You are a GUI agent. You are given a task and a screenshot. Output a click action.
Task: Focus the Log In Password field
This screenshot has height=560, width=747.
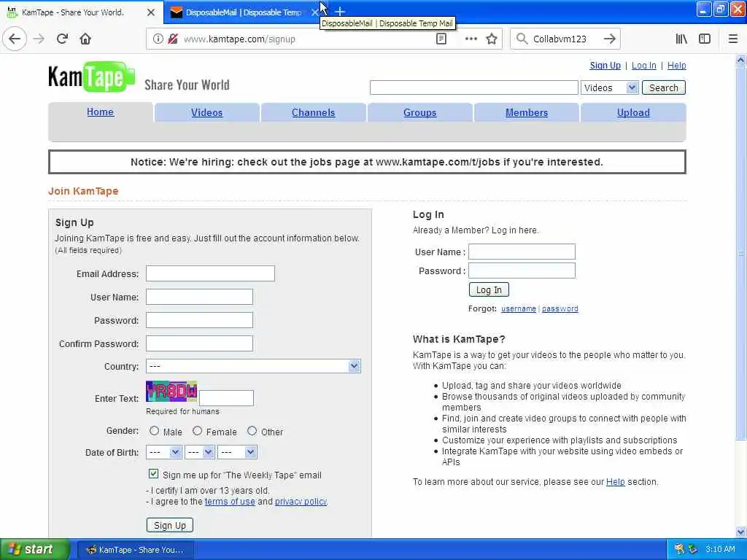point(522,271)
